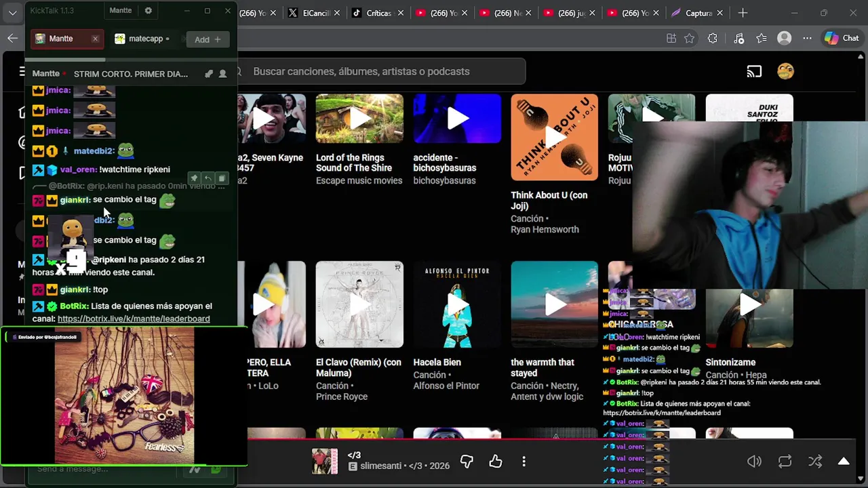Pin the hovered val_oren message
The width and height of the screenshot is (868, 488).
pos(194,178)
